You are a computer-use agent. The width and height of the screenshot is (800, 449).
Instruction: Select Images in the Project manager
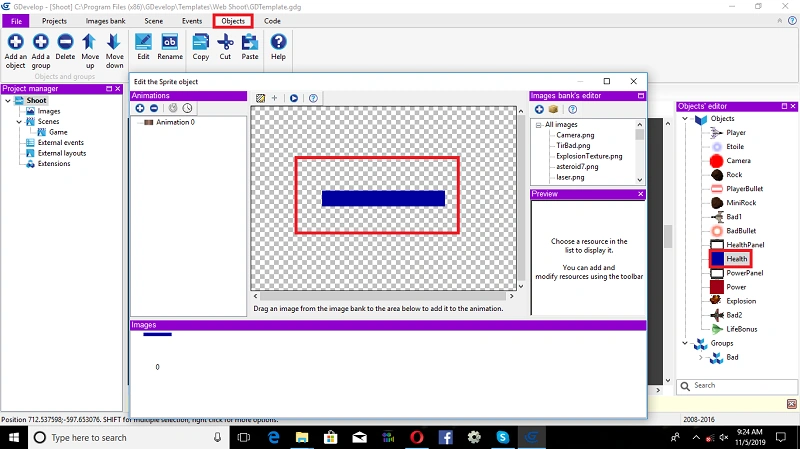click(x=48, y=111)
